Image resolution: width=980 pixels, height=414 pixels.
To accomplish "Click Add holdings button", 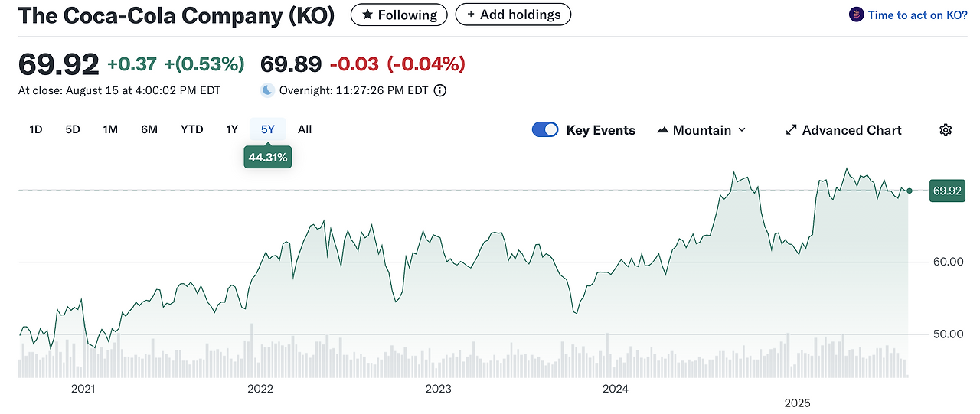I will pos(513,15).
